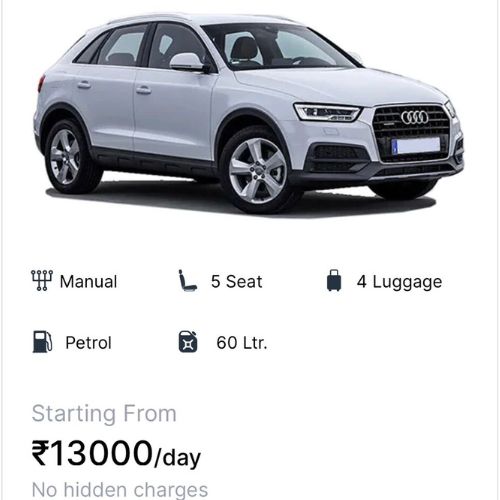Screen dimensions: 500x500
Task: Click the 'No hidden charges' text
Action: pos(120,490)
